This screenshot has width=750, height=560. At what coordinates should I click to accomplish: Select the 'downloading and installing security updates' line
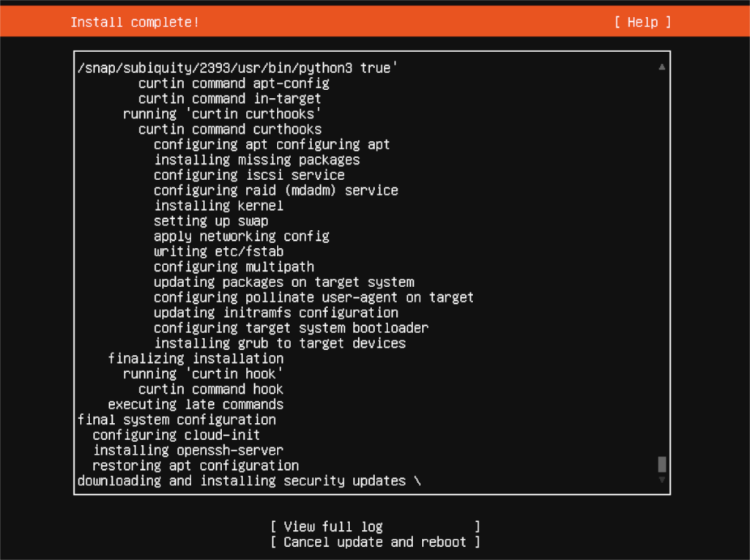click(252, 481)
